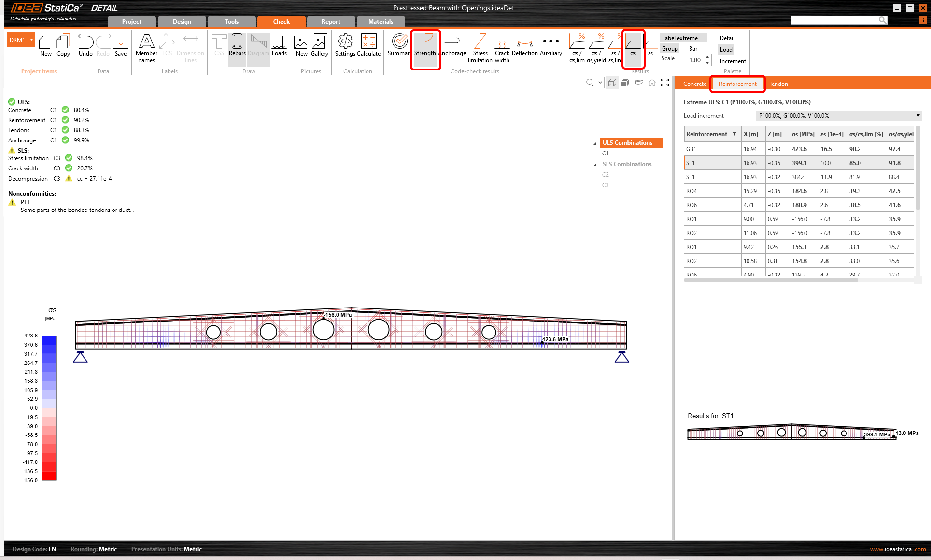The height and width of the screenshot is (560, 931).
Task: Open the Load increment dropdown
Action: pyautogui.click(x=917, y=116)
